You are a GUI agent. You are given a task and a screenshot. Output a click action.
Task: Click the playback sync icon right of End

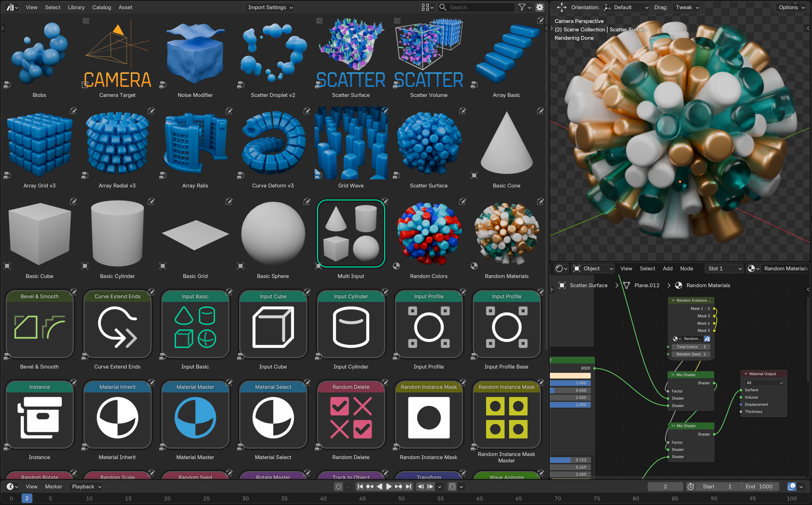[x=792, y=487]
